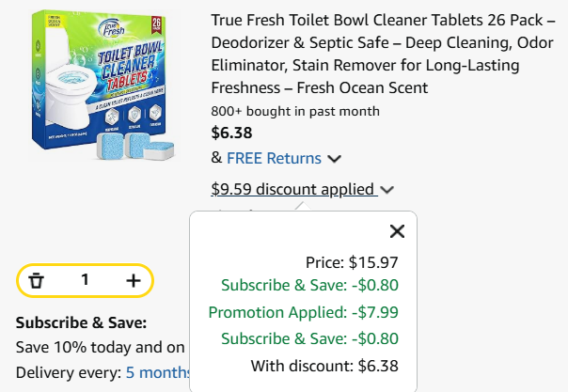Click the trash icon to remove item
The height and width of the screenshot is (392, 568).
click(36, 280)
